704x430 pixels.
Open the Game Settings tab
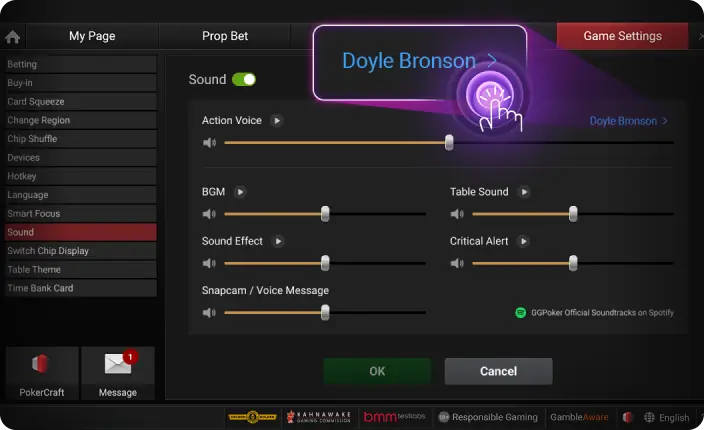tap(622, 36)
